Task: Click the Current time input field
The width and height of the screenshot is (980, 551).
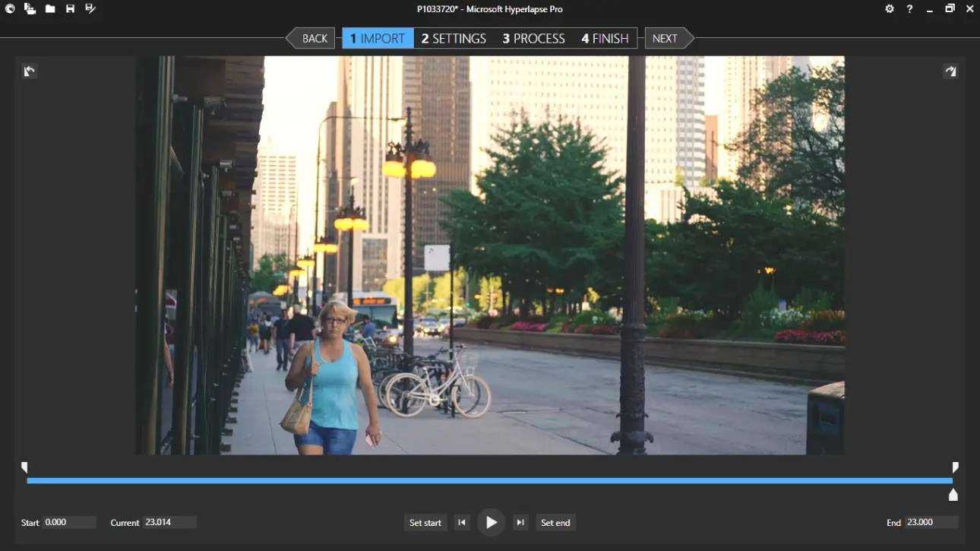Action: click(x=169, y=523)
